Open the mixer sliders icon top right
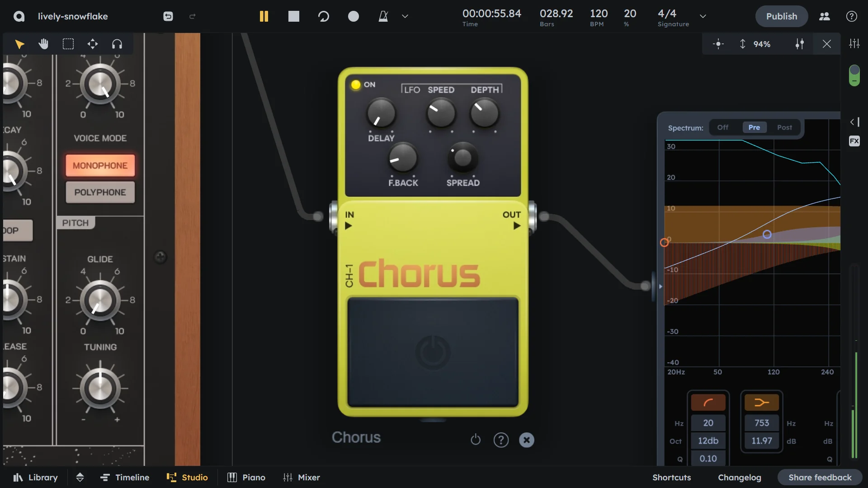 pyautogui.click(x=854, y=43)
